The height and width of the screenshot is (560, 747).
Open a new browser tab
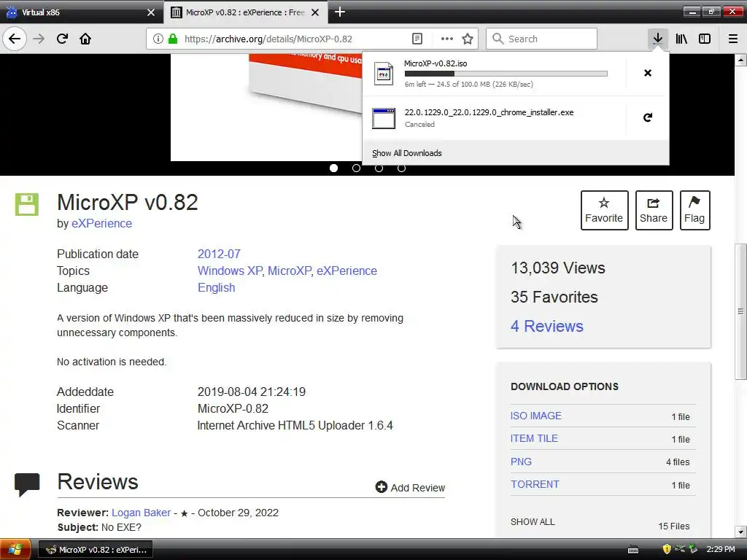(340, 12)
